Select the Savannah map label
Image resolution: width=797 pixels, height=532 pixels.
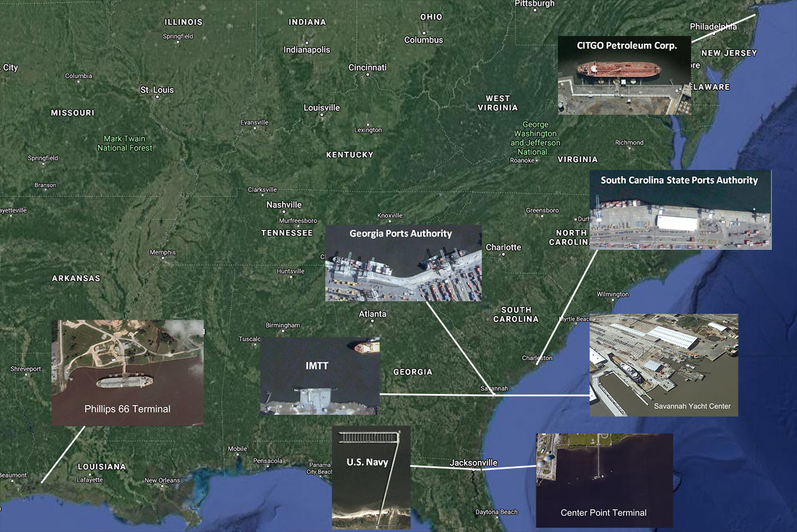[x=494, y=389]
